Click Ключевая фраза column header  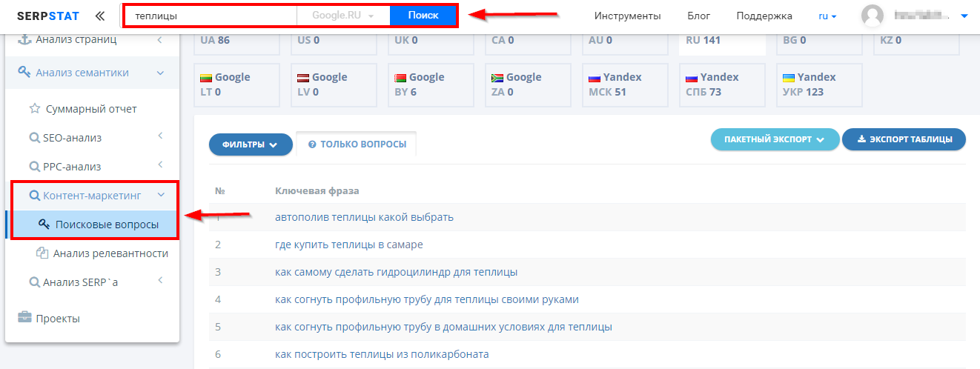pyautogui.click(x=317, y=191)
